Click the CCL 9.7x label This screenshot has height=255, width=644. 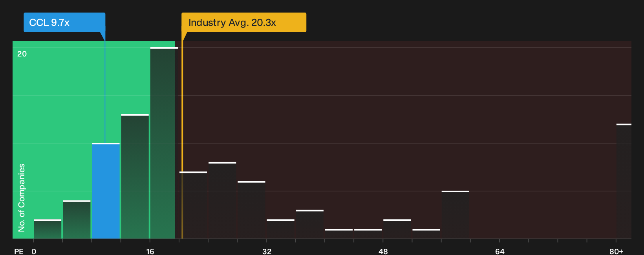(64, 22)
